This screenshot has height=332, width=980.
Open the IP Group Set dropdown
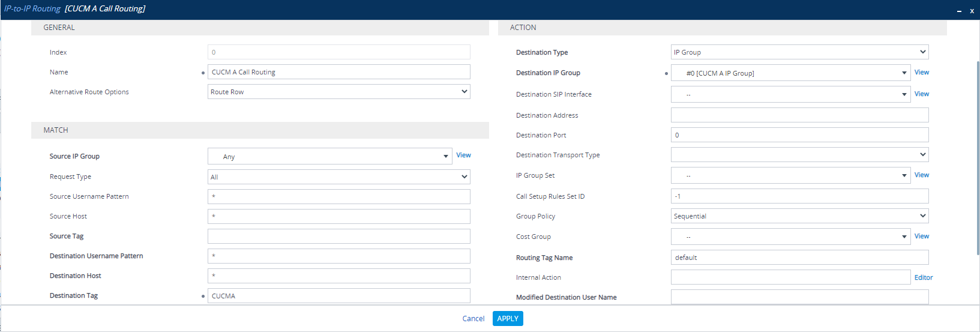click(790, 175)
